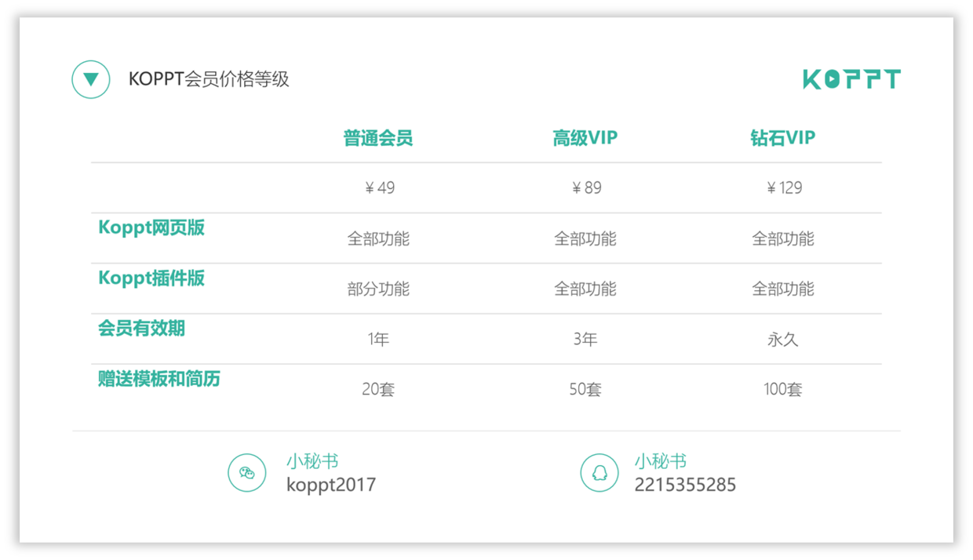Click the koppt2017 WeChat ID

pyautogui.click(x=331, y=485)
